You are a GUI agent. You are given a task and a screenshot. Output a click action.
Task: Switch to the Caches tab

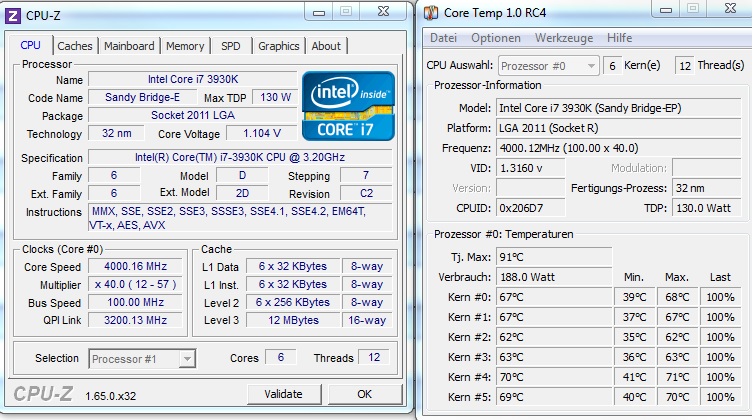tap(74, 46)
